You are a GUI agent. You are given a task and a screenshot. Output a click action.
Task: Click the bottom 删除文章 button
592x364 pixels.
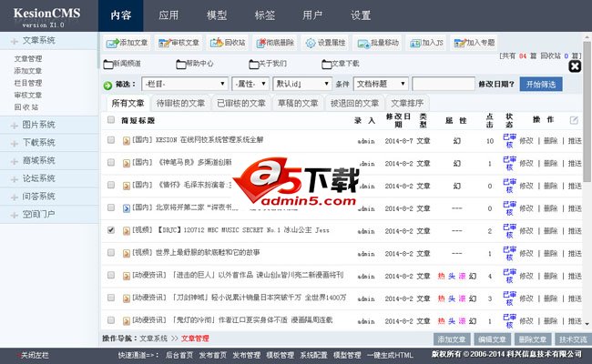coord(533,339)
